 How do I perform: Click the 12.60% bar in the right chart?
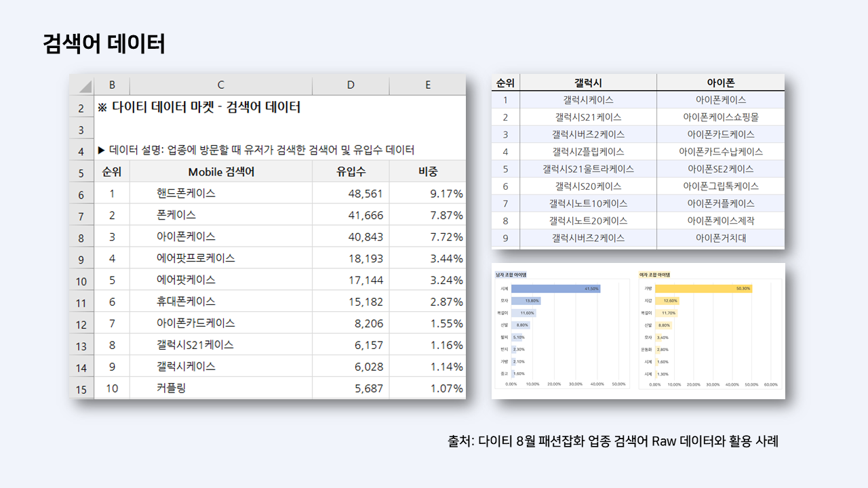[x=667, y=301]
